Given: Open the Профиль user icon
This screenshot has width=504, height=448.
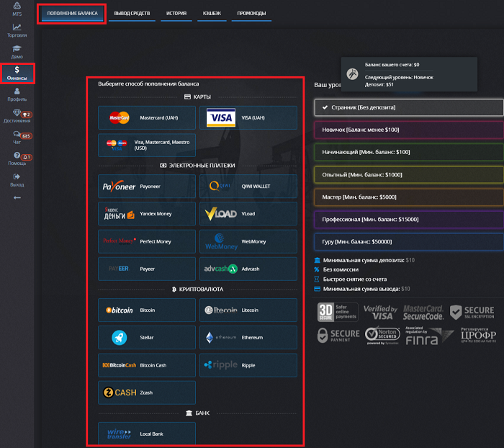Looking at the screenshot, I should [17, 91].
